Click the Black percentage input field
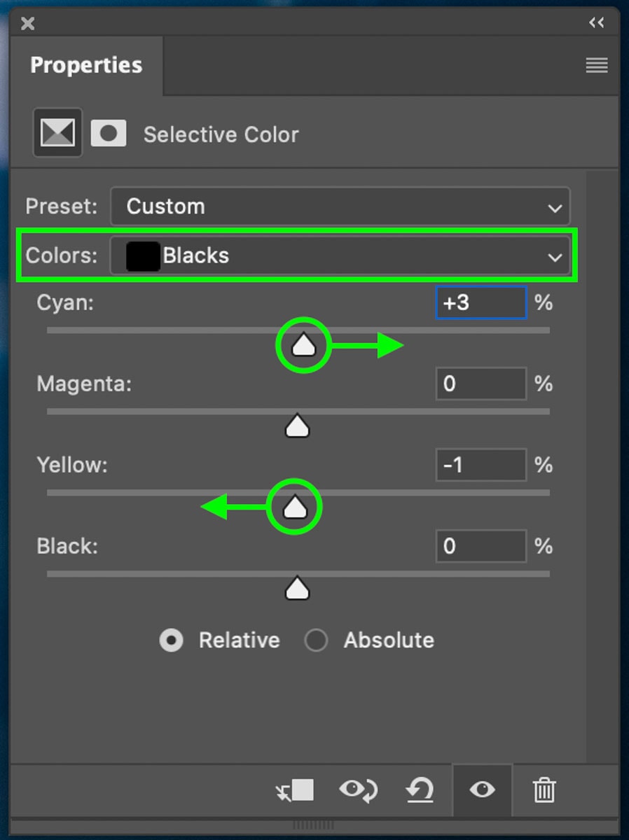The image size is (629, 840). point(481,546)
